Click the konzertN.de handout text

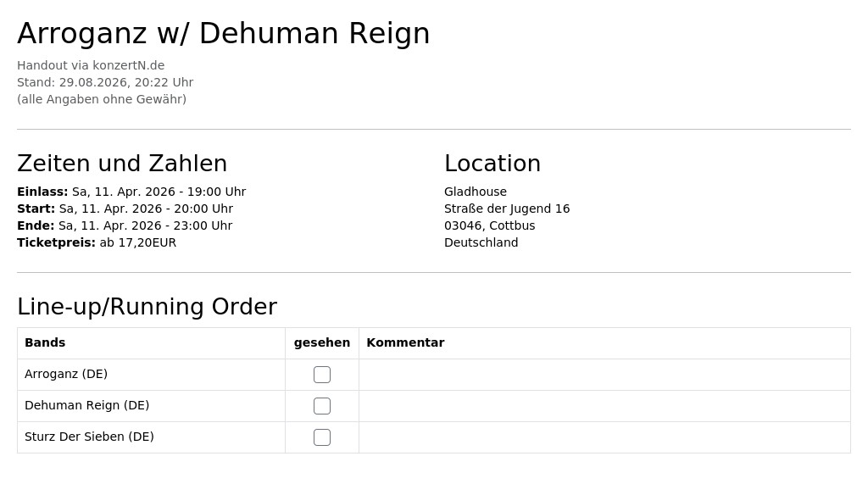pos(91,65)
